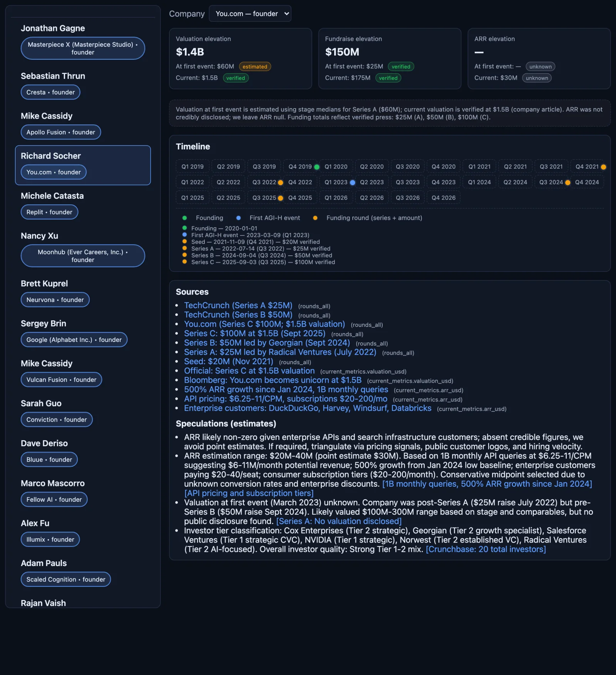The image size is (616, 675).
Task: Open You.com Series C $100M valuation link
Action: point(264,324)
